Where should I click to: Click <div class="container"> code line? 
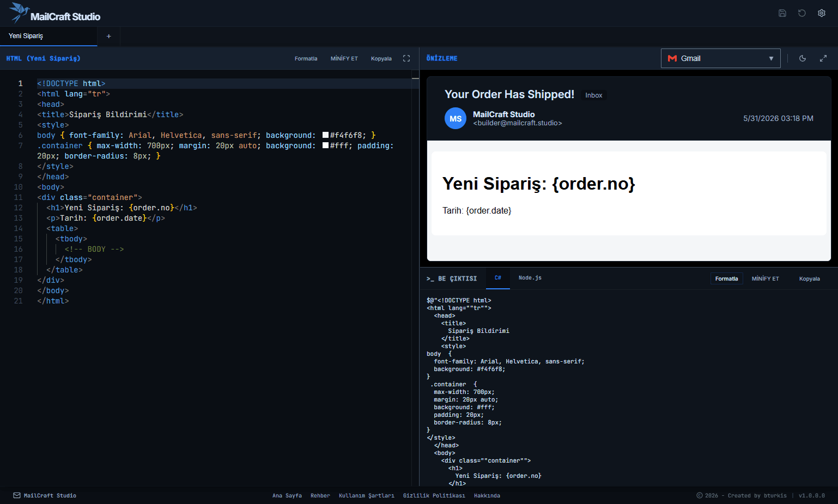pos(89,197)
